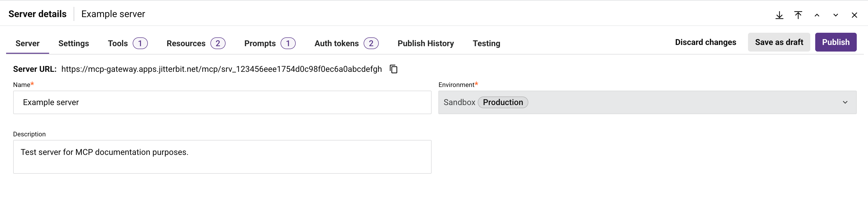Go to previous server with up chevron

[x=817, y=15]
